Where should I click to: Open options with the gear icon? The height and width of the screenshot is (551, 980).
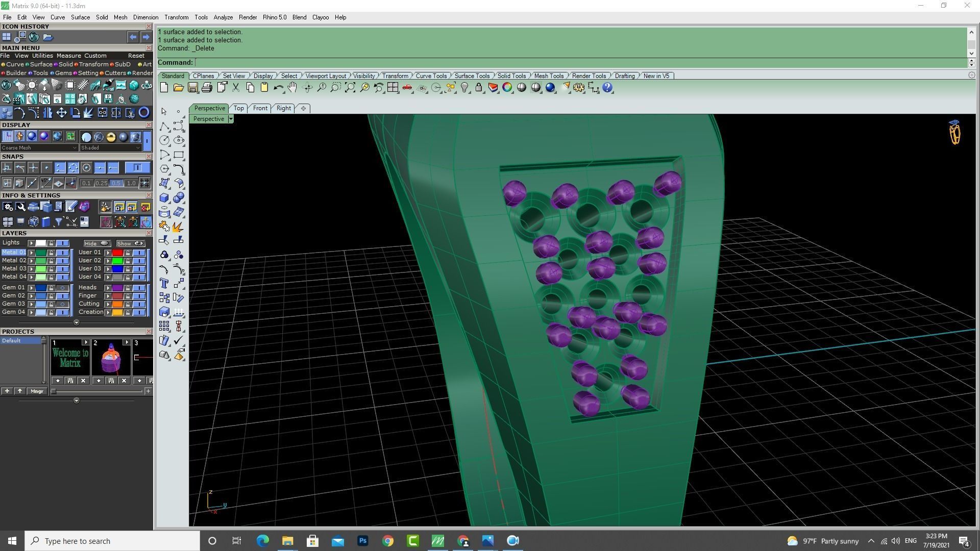point(579,88)
